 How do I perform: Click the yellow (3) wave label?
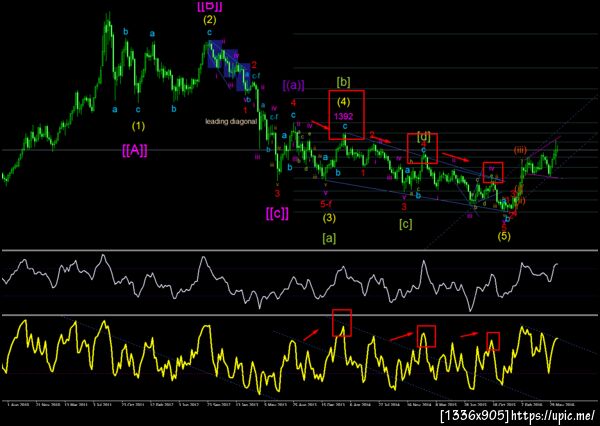click(x=329, y=218)
